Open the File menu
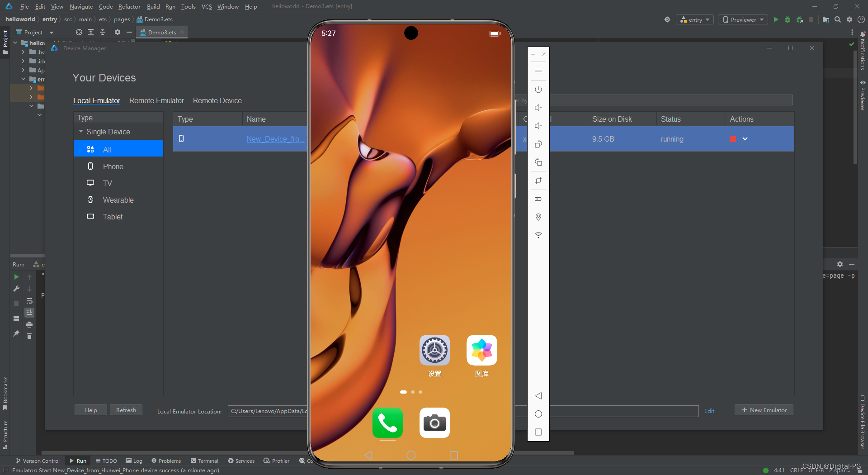The image size is (868, 475). 24,6
